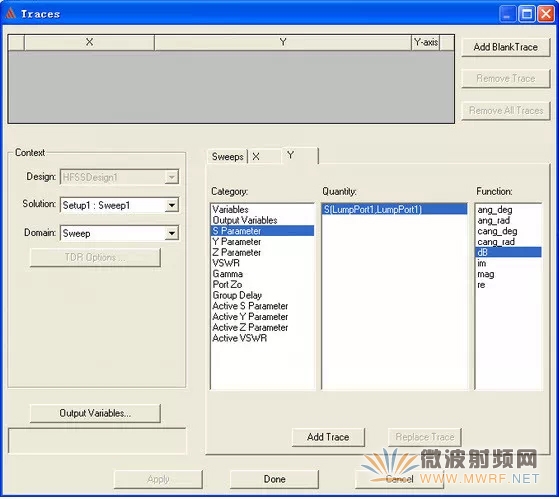Open the Solution dropdown arrow
The height and width of the screenshot is (499, 559).
pos(172,205)
